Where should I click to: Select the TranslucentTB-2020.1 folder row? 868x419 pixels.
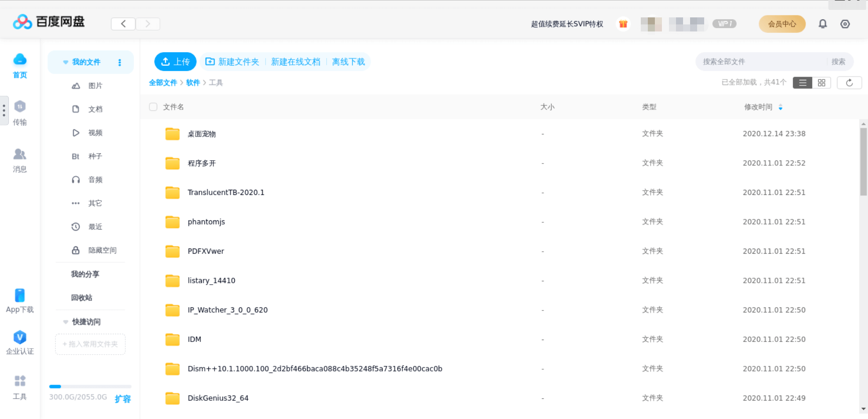(500, 192)
